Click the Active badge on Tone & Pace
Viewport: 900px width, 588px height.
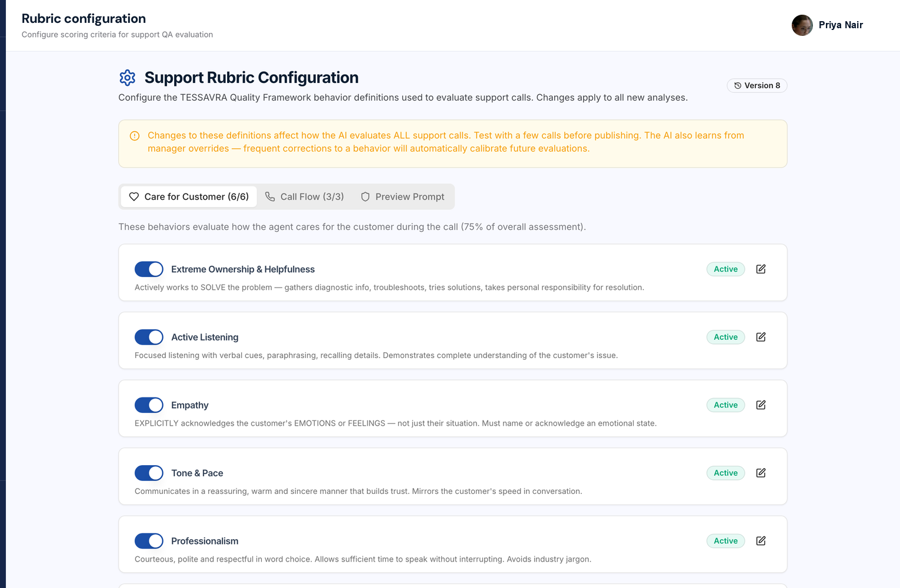click(726, 473)
